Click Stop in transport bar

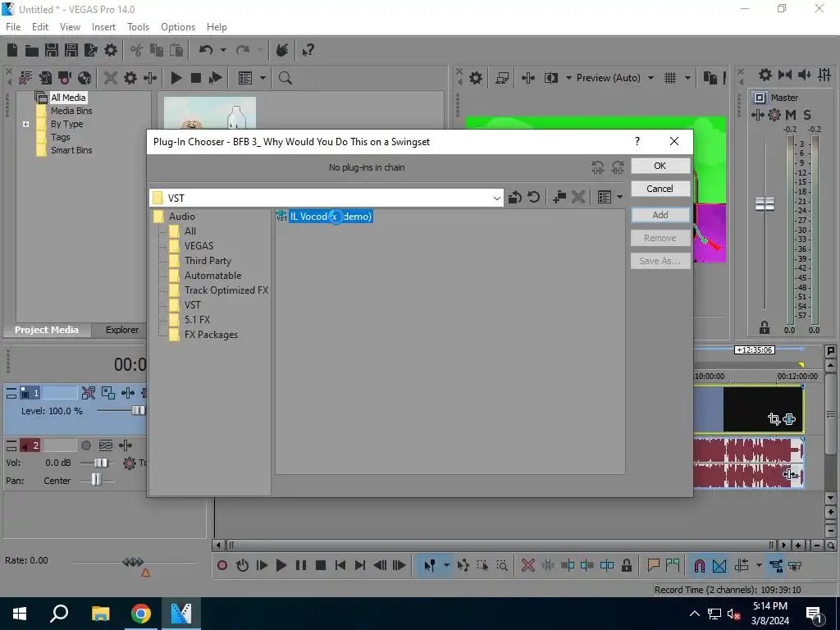coord(321,565)
